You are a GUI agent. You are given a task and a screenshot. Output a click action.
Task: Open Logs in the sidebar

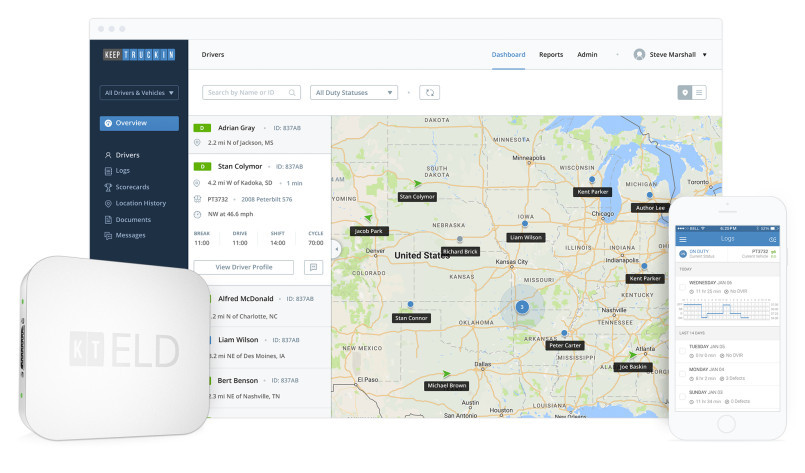point(117,171)
